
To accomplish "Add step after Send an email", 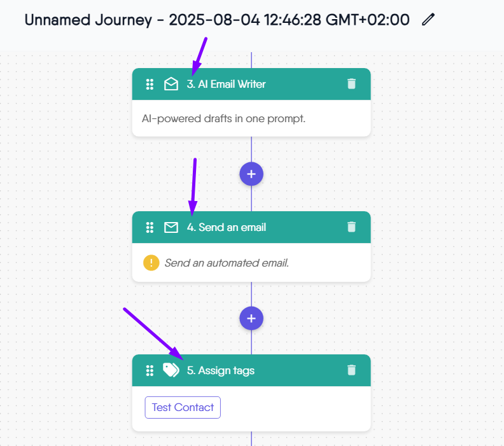I will 251,317.
